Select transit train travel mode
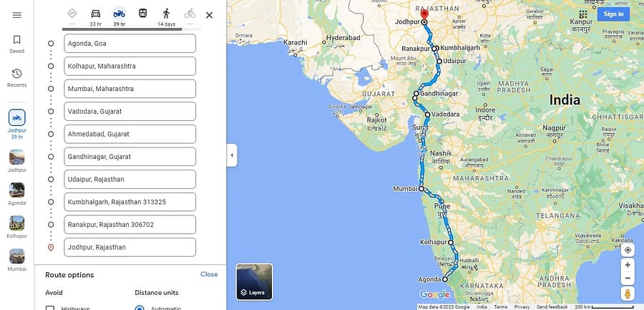Viewport: 644px width, 310px height. [x=142, y=14]
